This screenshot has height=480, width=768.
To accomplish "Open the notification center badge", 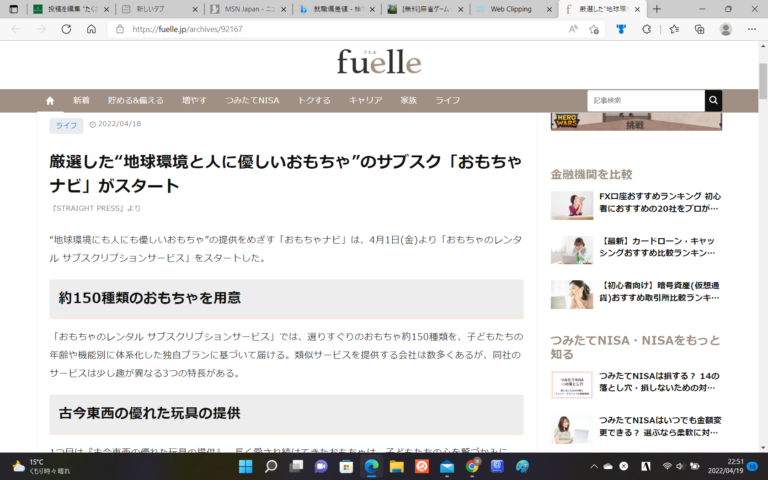I will [752, 466].
